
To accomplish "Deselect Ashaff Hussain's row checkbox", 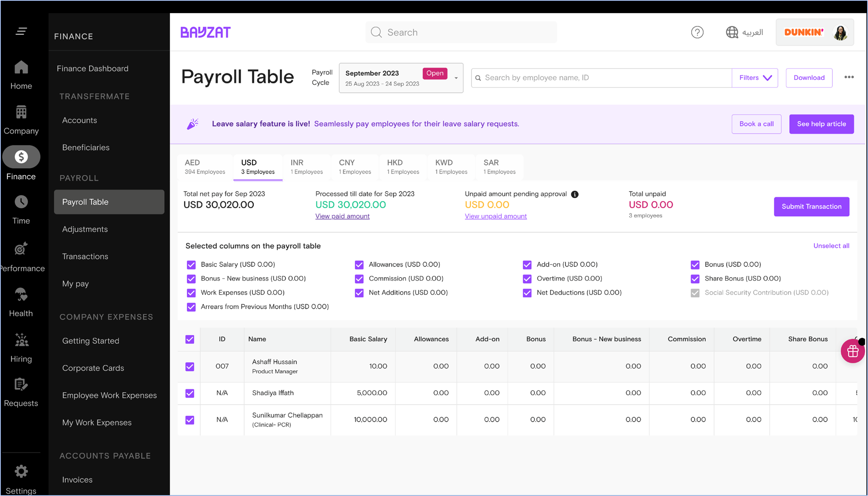I will pos(190,366).
